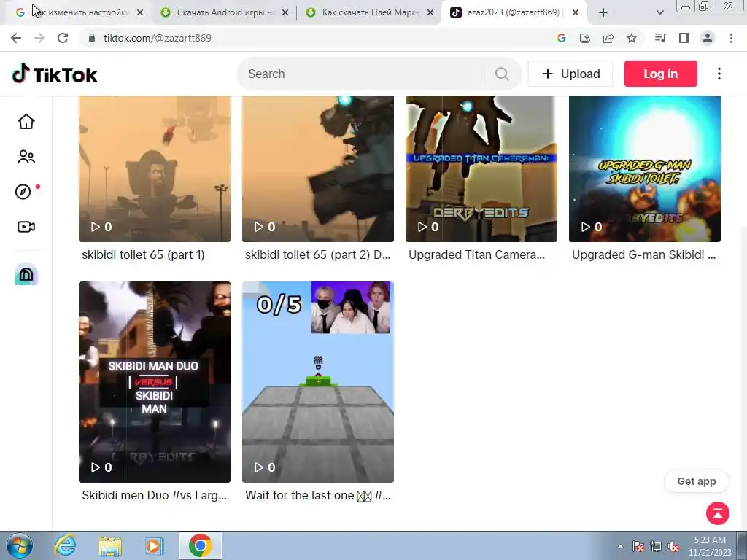The width and height of the screenshot is (747, 560).
Task: Click the Google icon in address bar
Action: coord(562,38)
